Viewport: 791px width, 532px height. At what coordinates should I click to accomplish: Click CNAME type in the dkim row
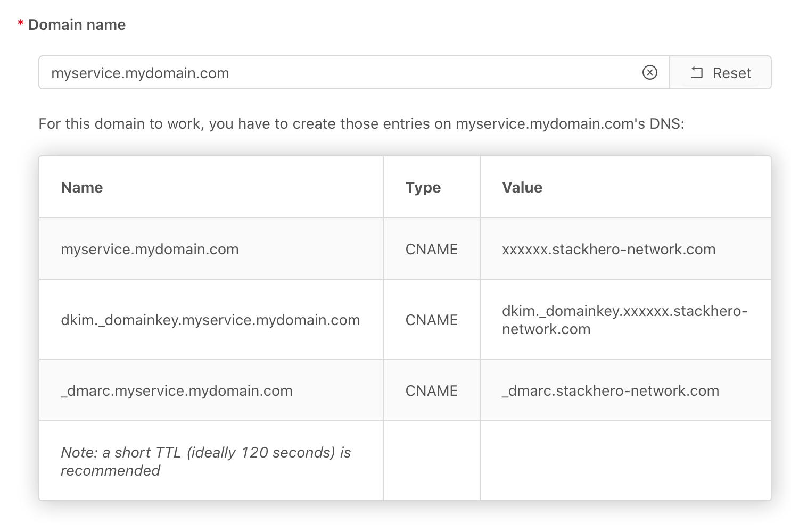click(431, 320)
